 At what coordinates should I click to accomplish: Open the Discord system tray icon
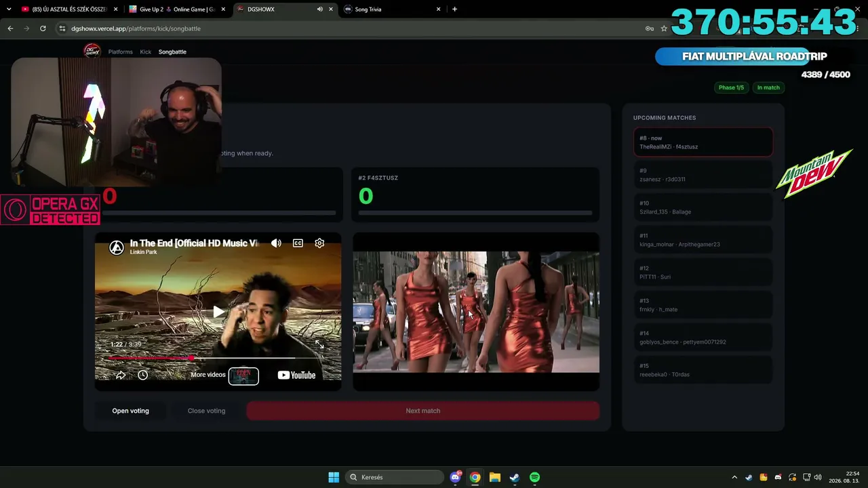click(x=778, y=477)
